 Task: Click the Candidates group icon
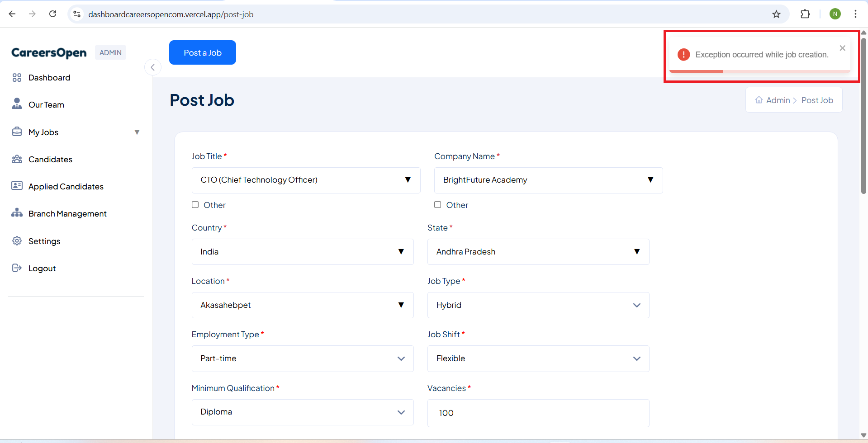pos(17,159)
